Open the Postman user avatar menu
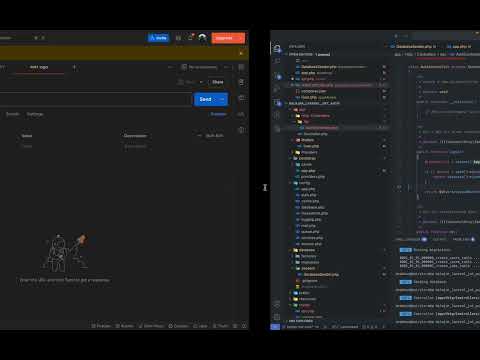Image resolution: width=480 pixels, height=360 pixels. [x=202, y=38]
